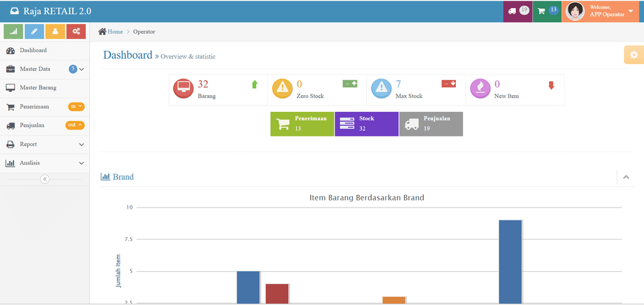Click the purple Stock 32 tile

(x=367, y=124)
